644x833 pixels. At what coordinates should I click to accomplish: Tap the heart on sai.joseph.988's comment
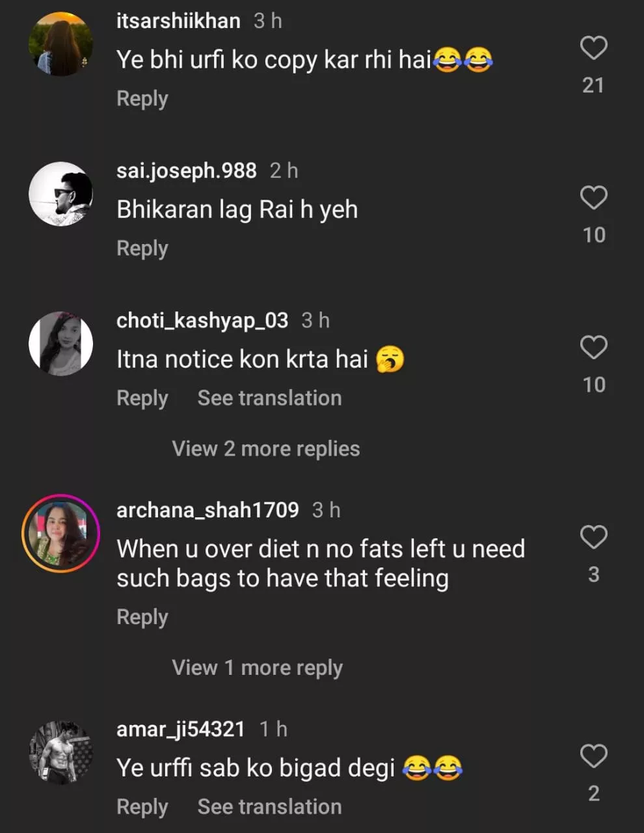[x=593, y=198]
